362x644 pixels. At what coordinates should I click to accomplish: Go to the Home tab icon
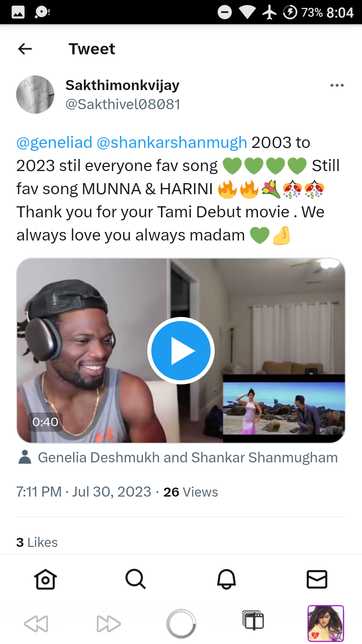pyautogui.click(x=45, y=579)
